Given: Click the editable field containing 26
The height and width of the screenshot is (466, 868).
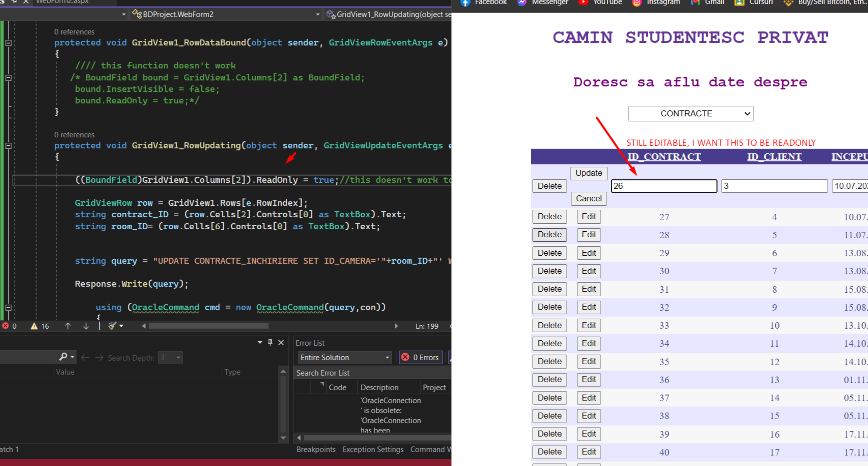Looking at the screenshot, I should 664,186.
